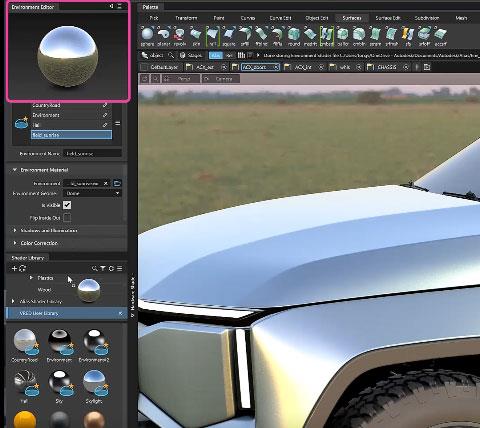This screenshot has width=480, height=428.
Task: Click the yellow and blue surface tool icon
Action: tap(408, 34)
